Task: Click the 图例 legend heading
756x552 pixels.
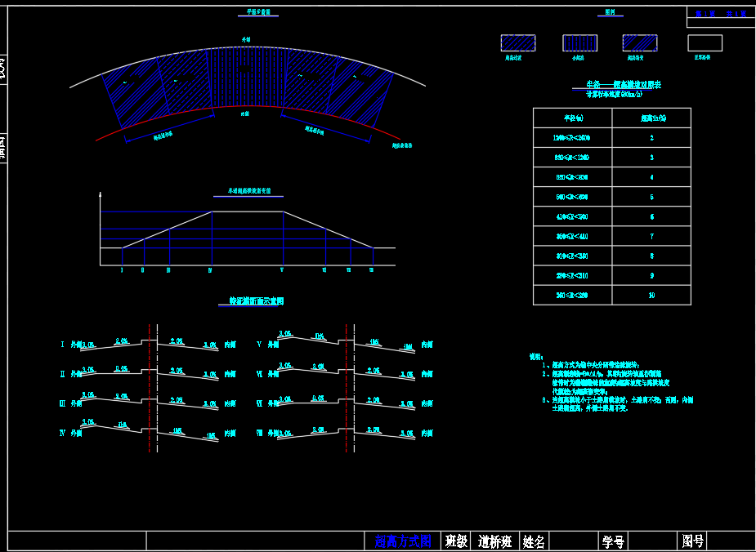Action: 609,13
